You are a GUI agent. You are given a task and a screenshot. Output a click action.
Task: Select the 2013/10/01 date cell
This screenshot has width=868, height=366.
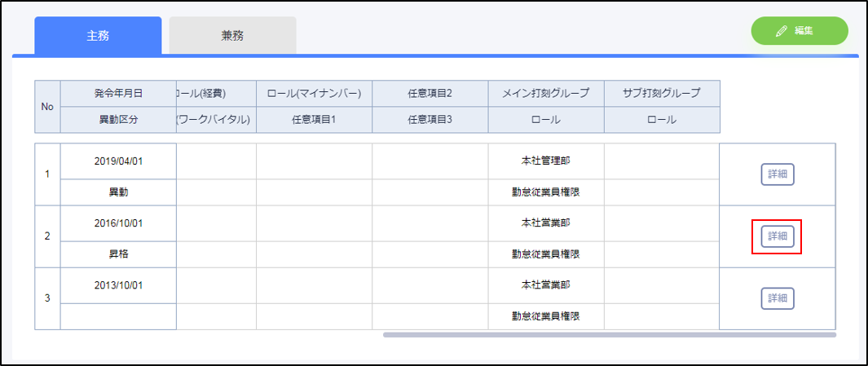point(118,285)
